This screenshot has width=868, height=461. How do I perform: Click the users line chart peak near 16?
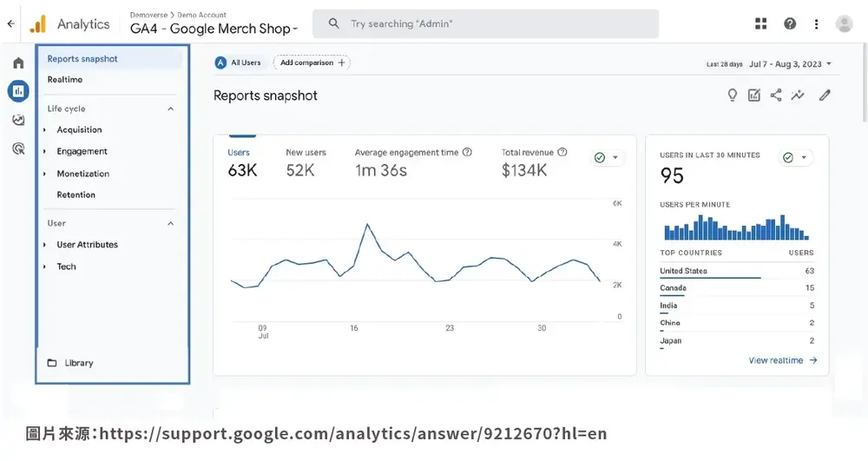367,224
